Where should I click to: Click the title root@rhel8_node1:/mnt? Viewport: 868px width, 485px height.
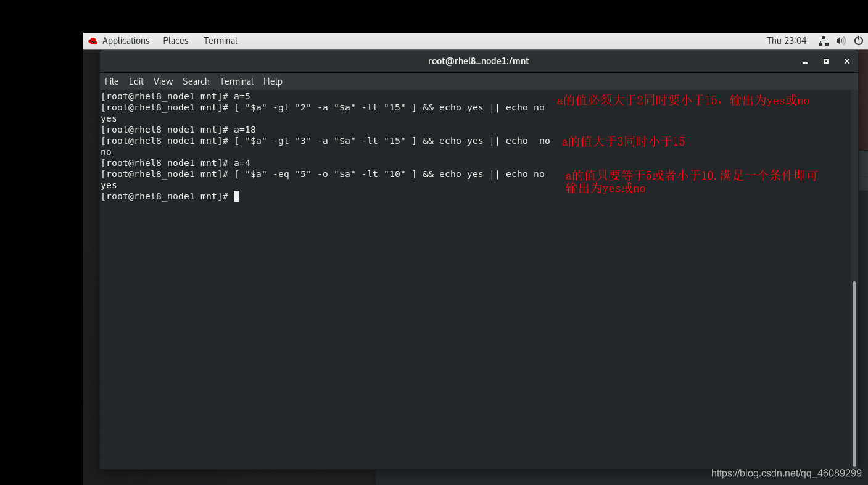click(x=479, y=61)
